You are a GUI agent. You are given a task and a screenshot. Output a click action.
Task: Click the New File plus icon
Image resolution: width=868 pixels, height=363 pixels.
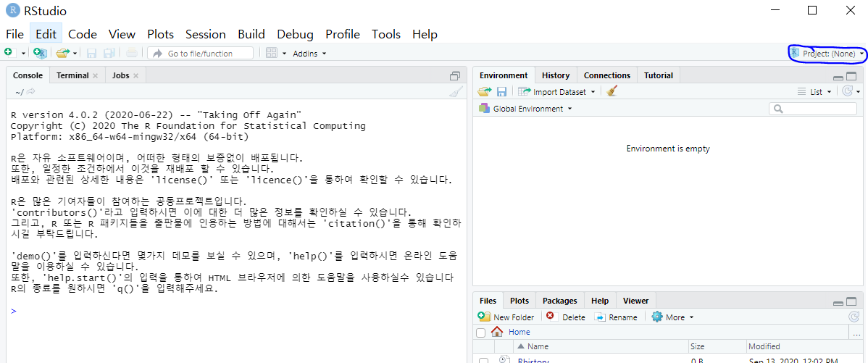[x=8, y=53]
